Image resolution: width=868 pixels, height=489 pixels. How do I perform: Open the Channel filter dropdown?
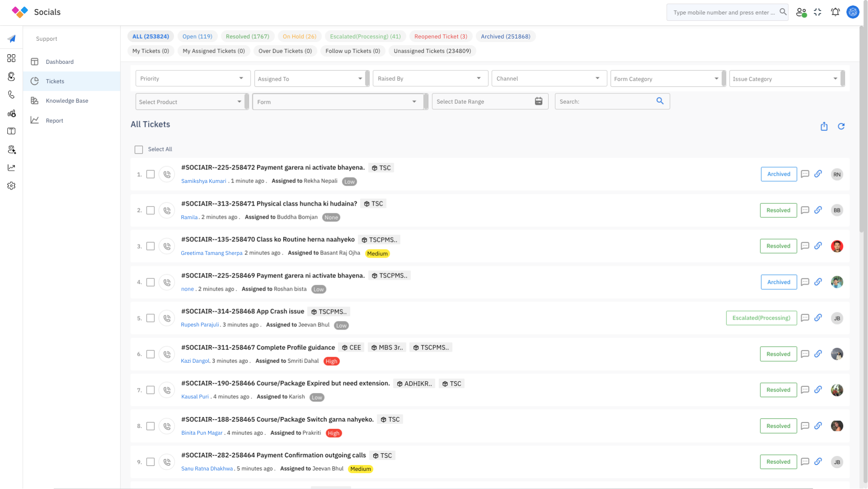pyautogui.click(x=548, y=78)
